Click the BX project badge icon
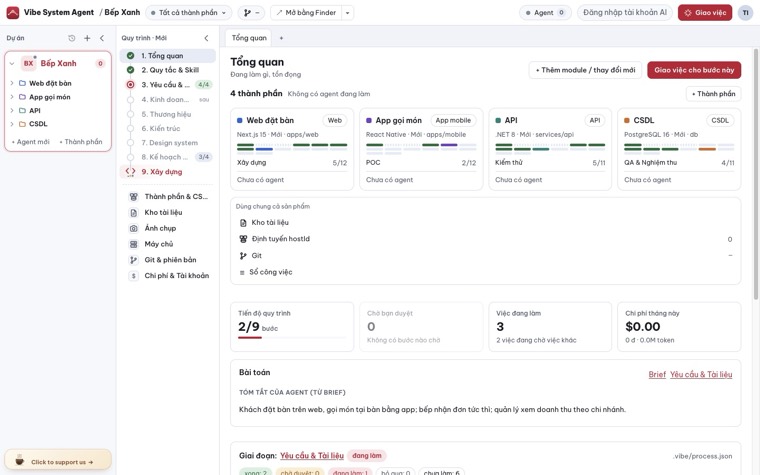Image resolution: width=760 pixels, height=475 pixels. pos(29,63)
